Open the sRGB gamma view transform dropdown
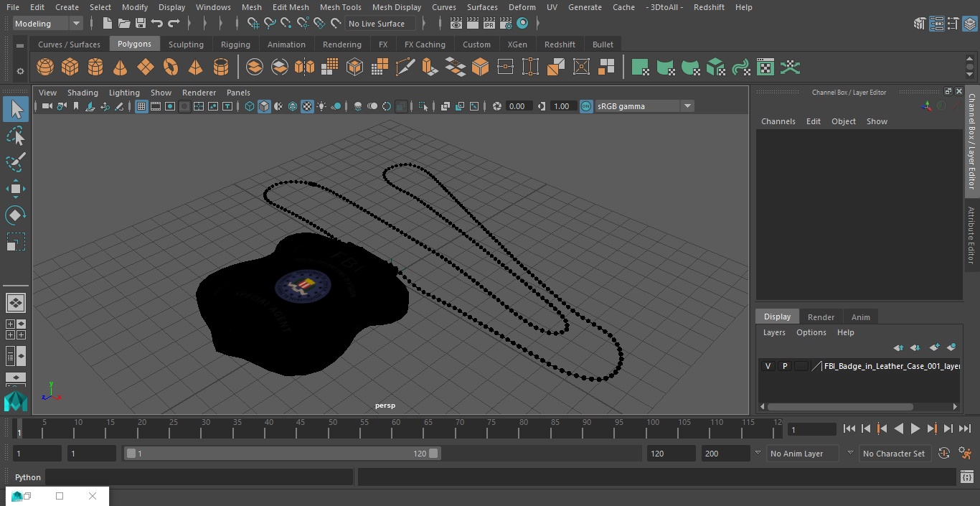This screenshot has height=506, width=980. pos(644,106)
